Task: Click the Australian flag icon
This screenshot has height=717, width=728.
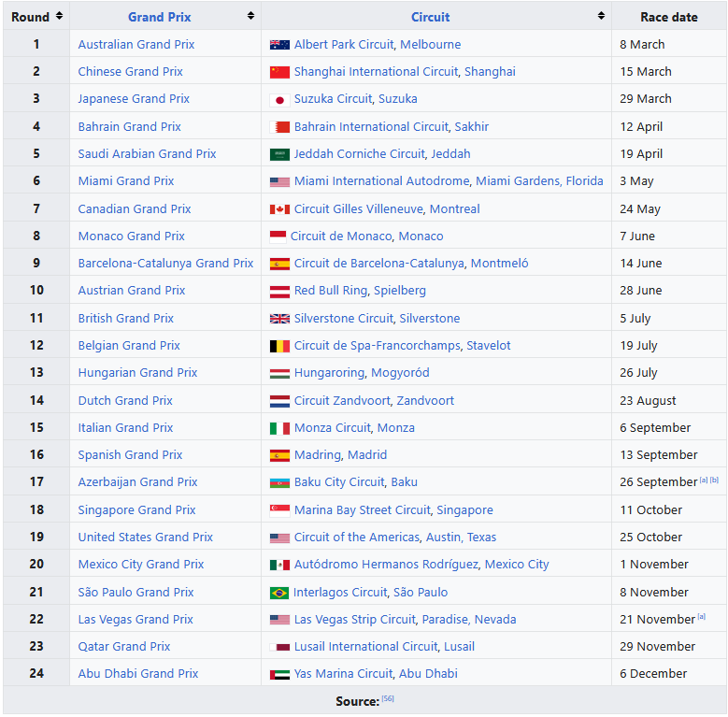Action: pyautogui.click(x=279, y=45)
